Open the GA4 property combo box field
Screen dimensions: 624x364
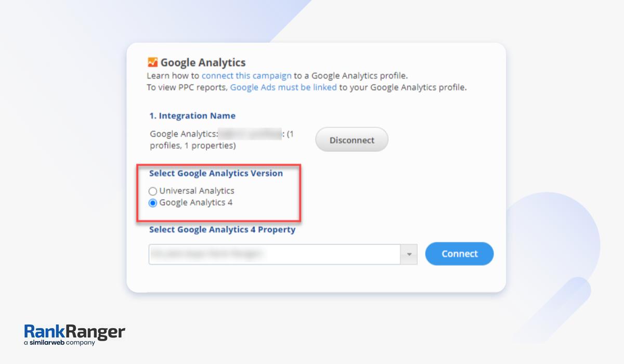pos(274,254)
